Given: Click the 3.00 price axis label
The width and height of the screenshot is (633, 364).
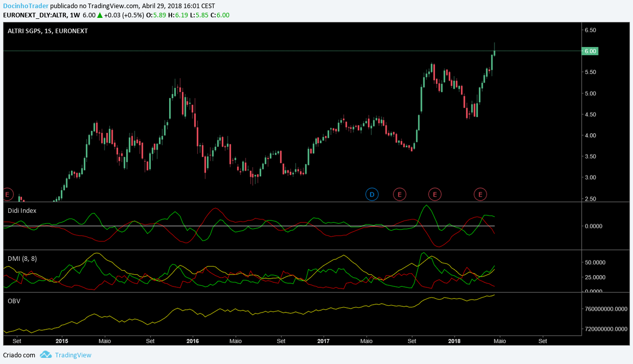Looking at the screenshot, I should point(591,177).
